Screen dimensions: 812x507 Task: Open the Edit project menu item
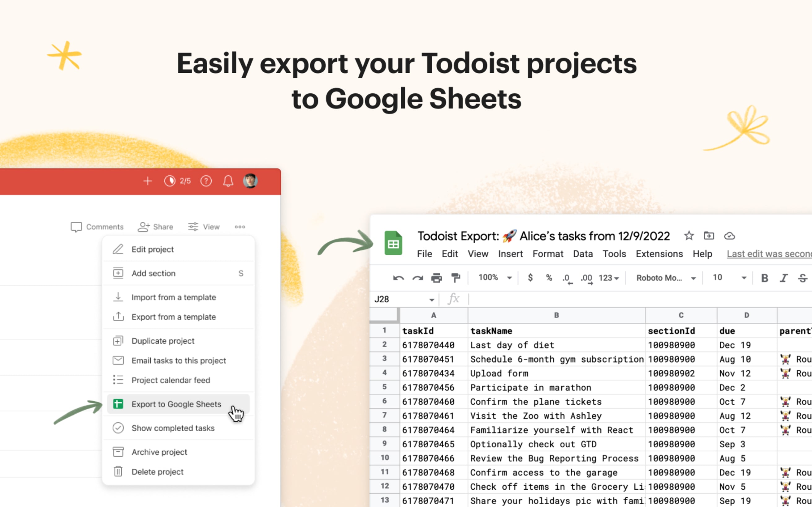(153, 249)
